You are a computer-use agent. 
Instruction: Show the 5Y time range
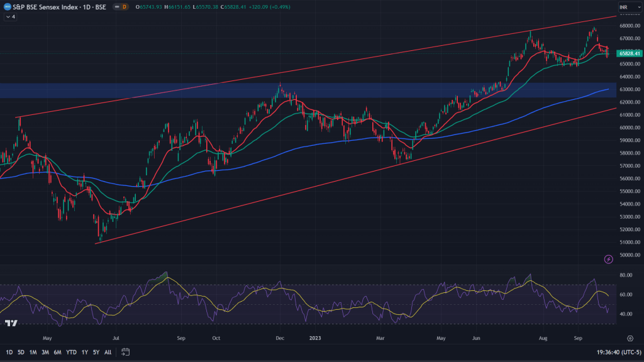96,352
